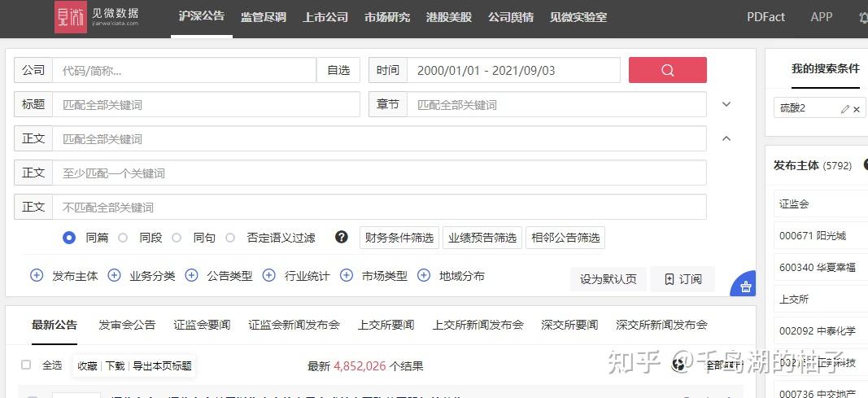This screenshot has height=398, width=868.
Task: Click the 自选 button beside company field
Action: pyautogui.click(x=338, y=70)
